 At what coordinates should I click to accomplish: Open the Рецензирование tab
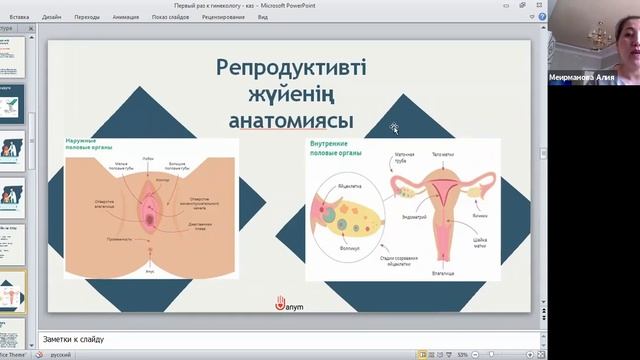pyautogui.click(x=223, y=17)
